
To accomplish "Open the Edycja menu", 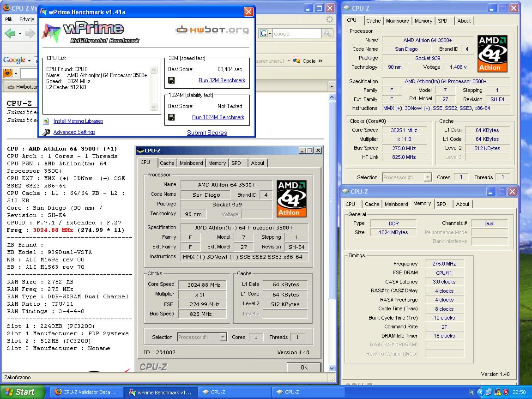I will point(27,19).
